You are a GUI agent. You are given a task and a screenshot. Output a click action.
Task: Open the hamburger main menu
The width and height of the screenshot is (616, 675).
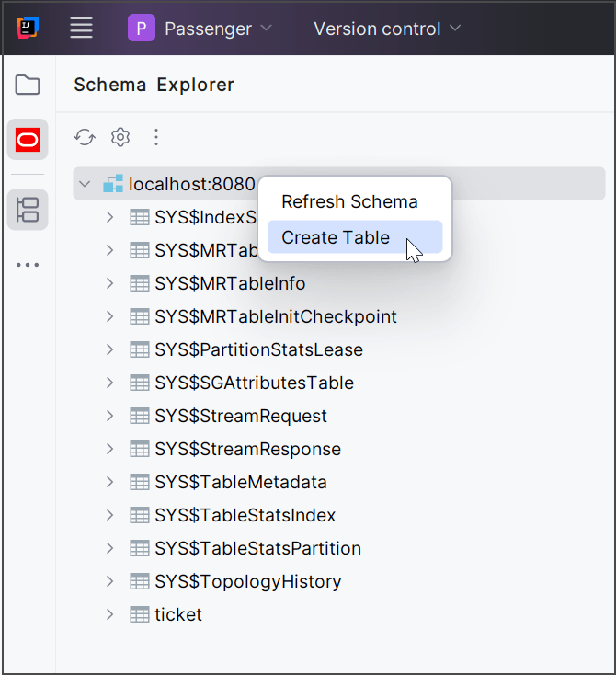coord(82,29)
